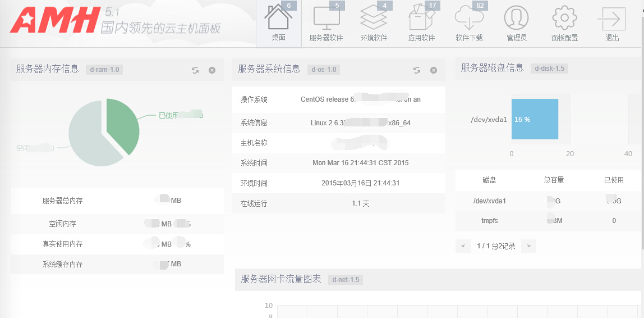Select the 软件下载 menu label
The image size is (644, 318).
(x=470, y=38)
